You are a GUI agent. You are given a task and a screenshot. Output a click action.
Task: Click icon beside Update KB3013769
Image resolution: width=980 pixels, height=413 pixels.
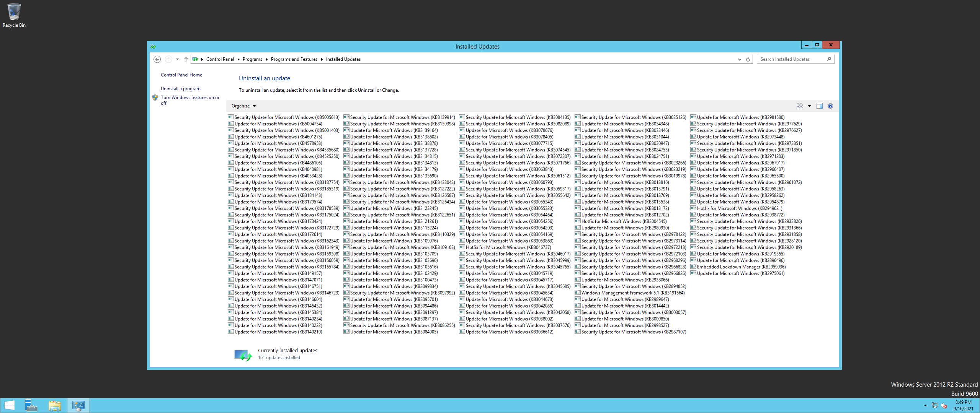coord(578,195)
